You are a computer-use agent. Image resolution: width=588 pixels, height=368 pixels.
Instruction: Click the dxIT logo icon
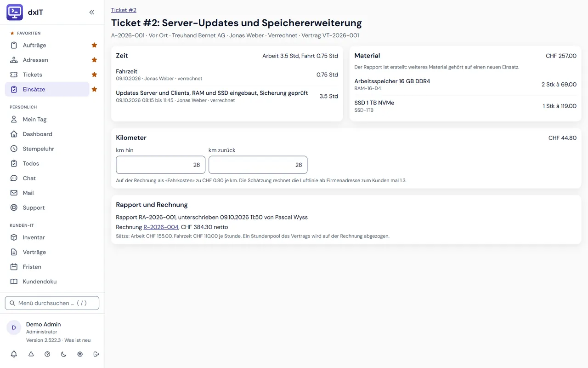(x=15, y=12)
